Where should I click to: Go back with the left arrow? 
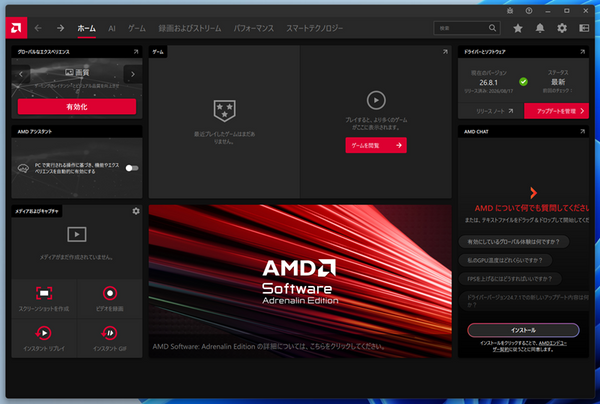pyautogui.click(x=38, y=28)
